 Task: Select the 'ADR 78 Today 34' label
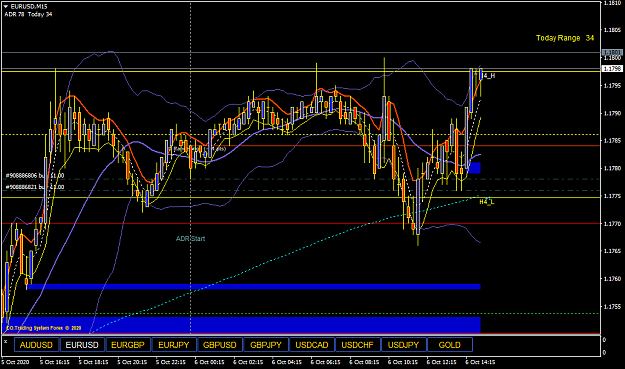click(28, 14)
